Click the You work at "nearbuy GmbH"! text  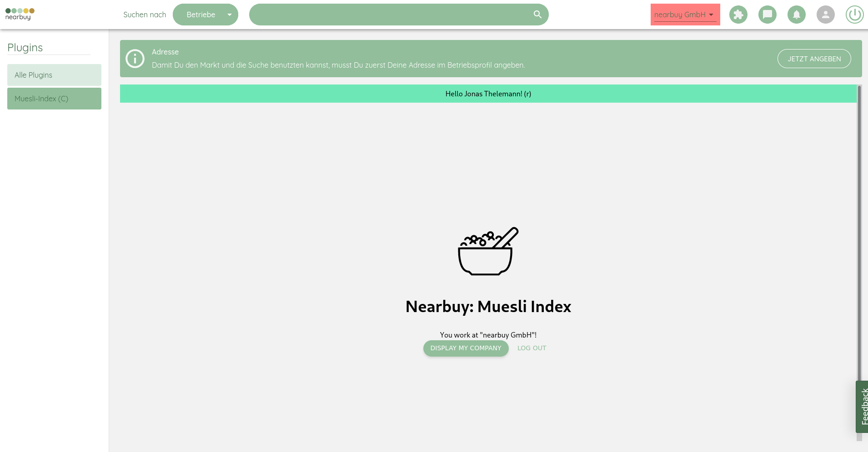pos(488,335)
